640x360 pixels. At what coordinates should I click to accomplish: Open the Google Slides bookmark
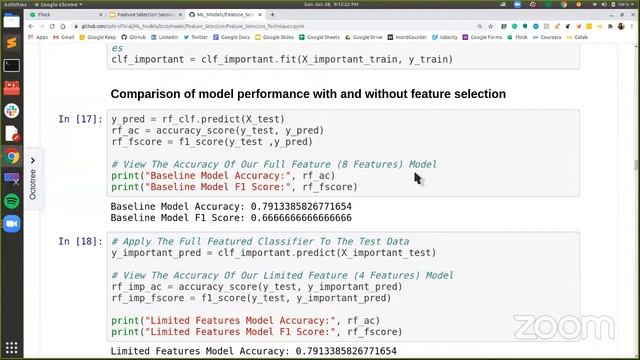(x=274, y=37)
